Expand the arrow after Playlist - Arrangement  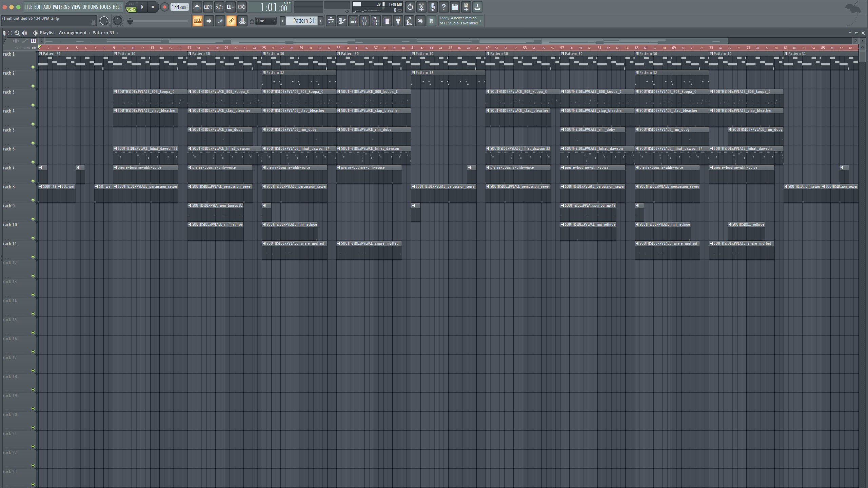(x=90, y=33)
